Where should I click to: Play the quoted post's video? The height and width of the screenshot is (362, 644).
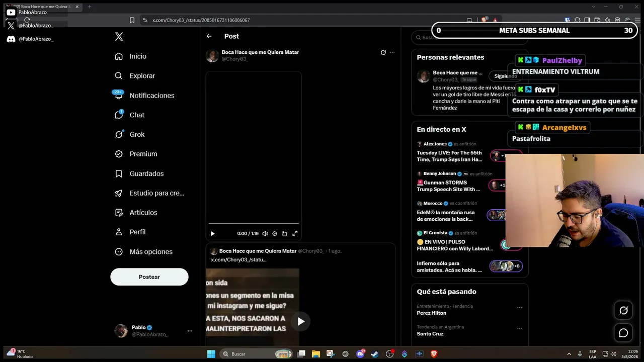(x=300, y=321)
